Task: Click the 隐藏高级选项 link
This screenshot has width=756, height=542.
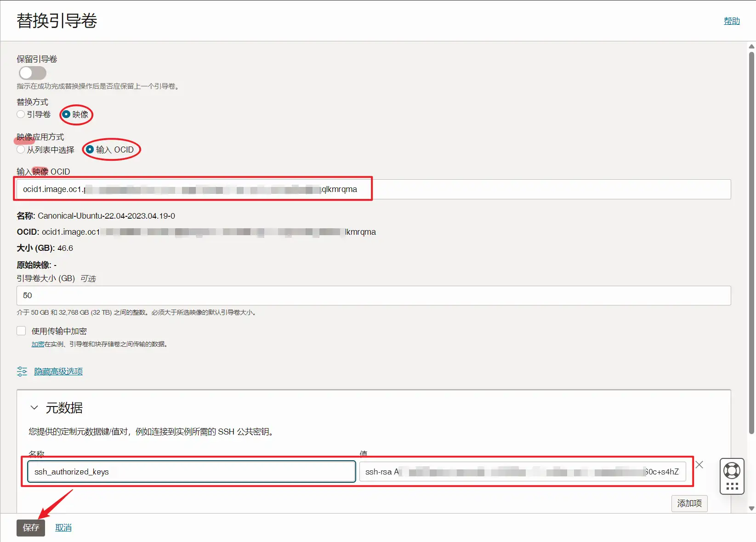Action: pos(58,371)
